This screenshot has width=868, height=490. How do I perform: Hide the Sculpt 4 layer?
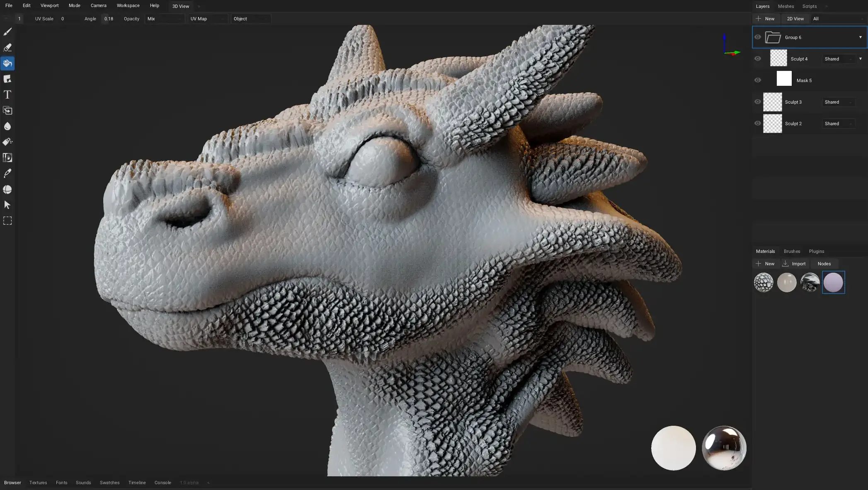point(758,59)
